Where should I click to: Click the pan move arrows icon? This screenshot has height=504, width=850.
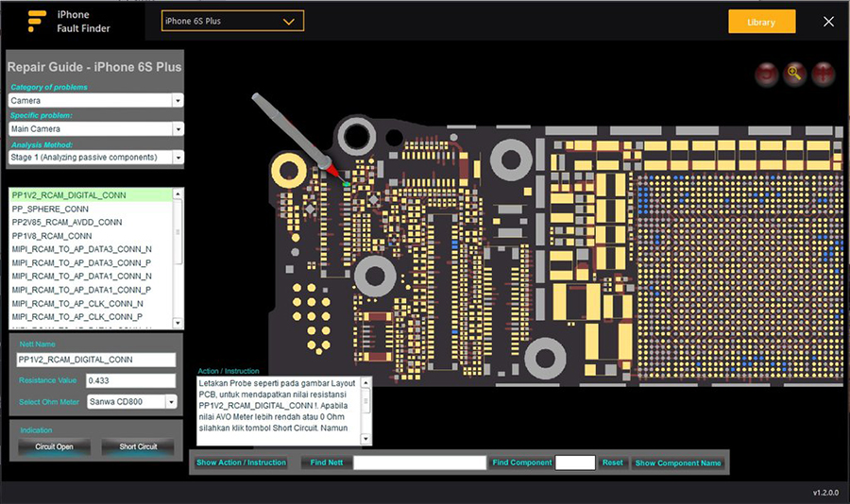(823, 74)
